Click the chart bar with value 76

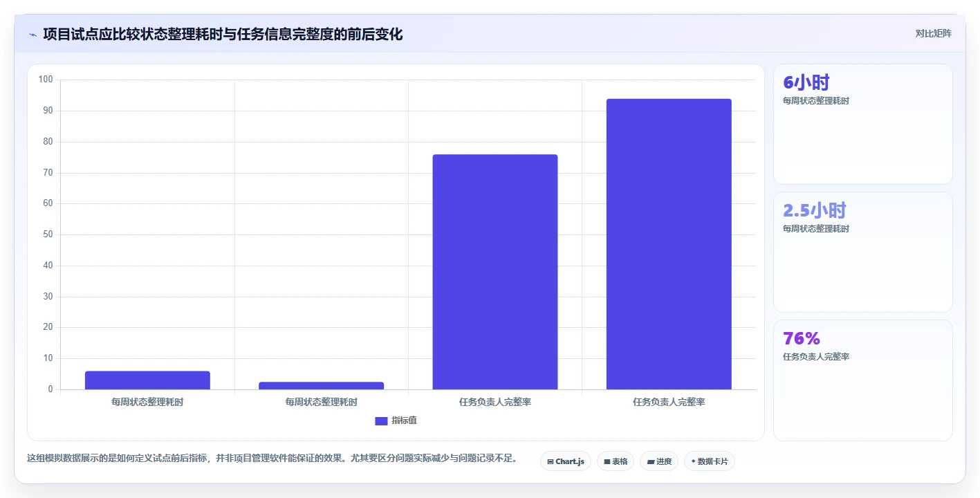pyautogui.click(x=495, y=272)
